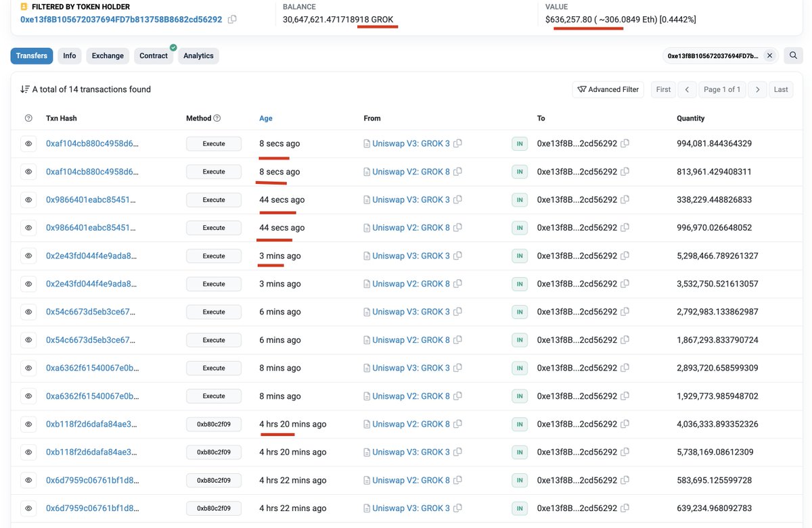Copy the token holder address 0xe13f8B10…

[x=232, y=20]
